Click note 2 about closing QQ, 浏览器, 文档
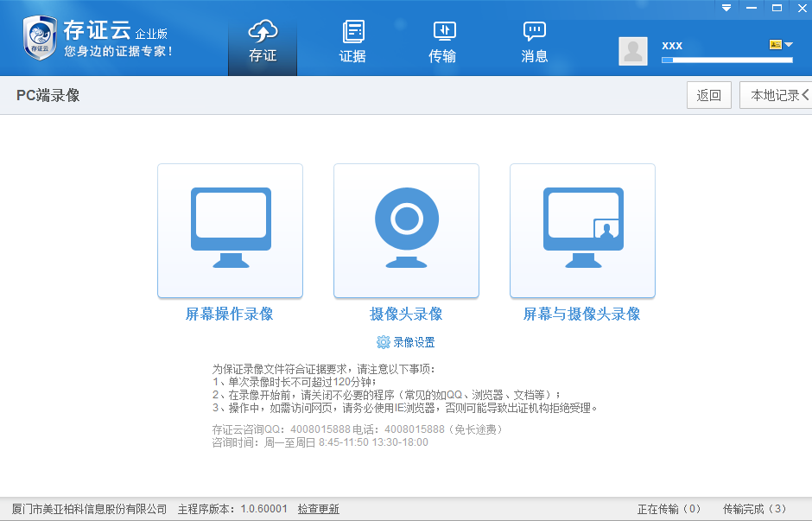This screenshot has height=521, width=812. tap(386, 395)
